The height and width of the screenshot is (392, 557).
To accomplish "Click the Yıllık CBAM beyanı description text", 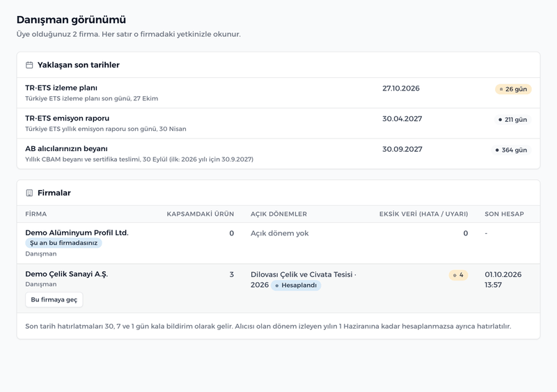I will click(139, 159).
